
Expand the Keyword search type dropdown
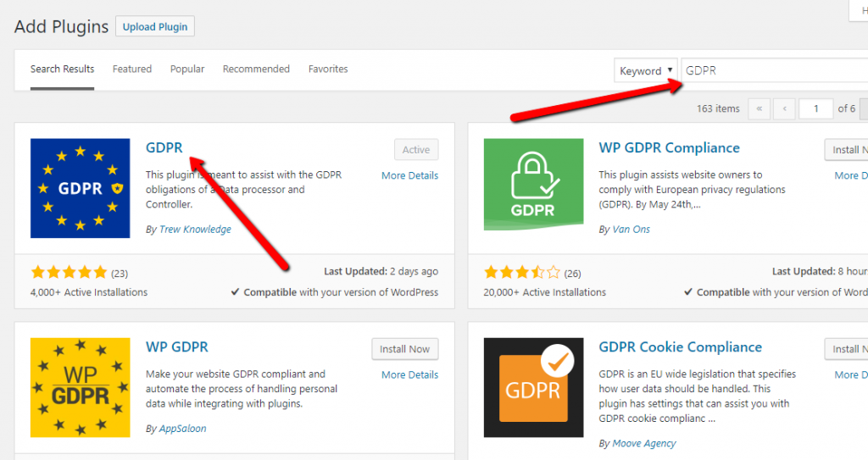645,70
